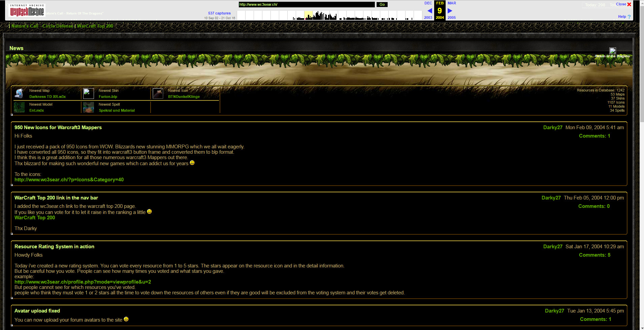644x330 pixels.
Task: Click 'Resource Rating System in action' title
Action: coord(54,247)
